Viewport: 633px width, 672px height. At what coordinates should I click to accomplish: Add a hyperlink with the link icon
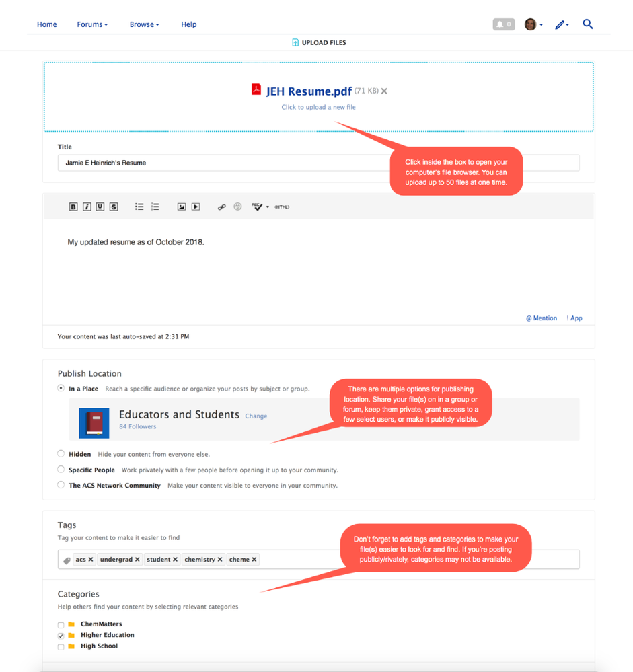click(221, 207)
